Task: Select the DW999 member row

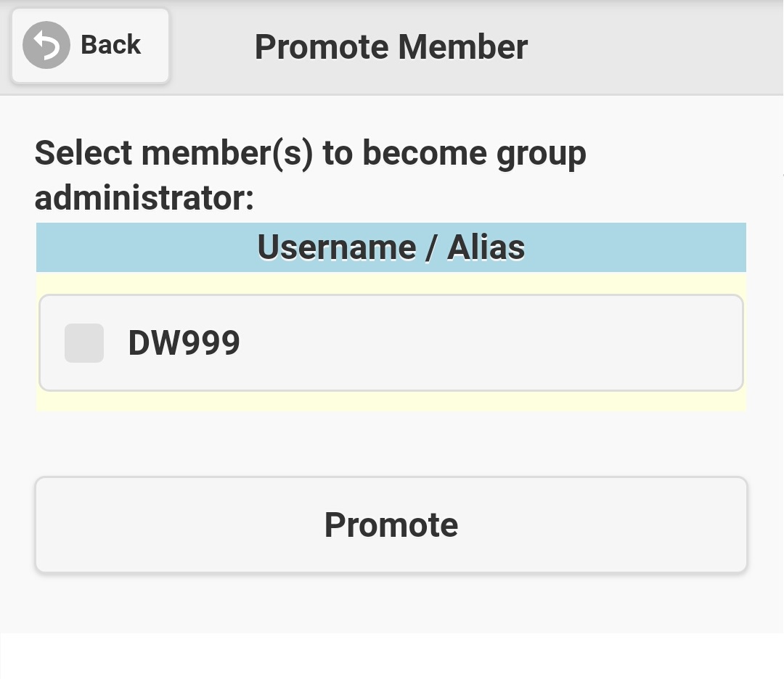Action: [x=436, y=342]
